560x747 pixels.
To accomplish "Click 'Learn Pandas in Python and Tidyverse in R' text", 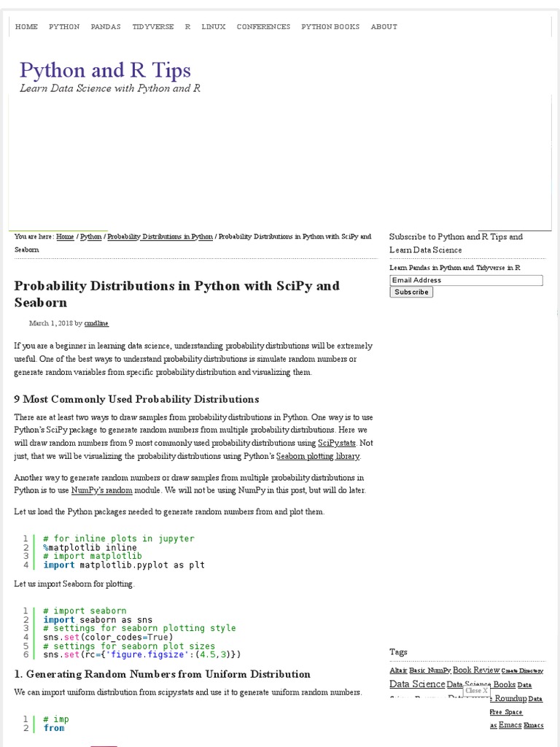I will click(455, 268).
